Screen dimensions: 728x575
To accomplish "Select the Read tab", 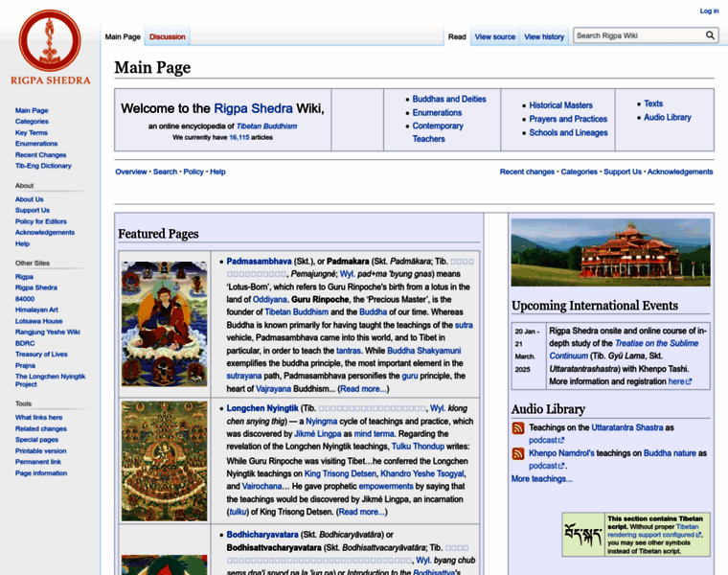I will coord(457,36).
